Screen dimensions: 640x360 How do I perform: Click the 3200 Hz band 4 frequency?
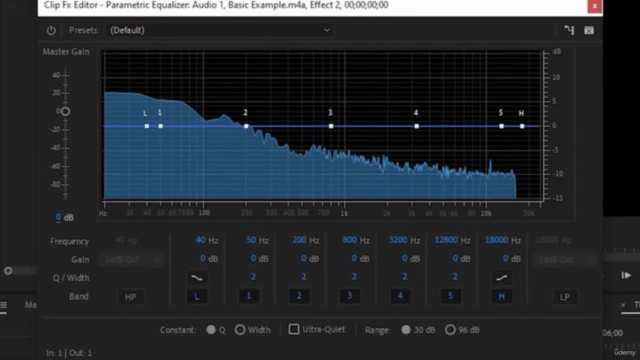pos(398,240)
